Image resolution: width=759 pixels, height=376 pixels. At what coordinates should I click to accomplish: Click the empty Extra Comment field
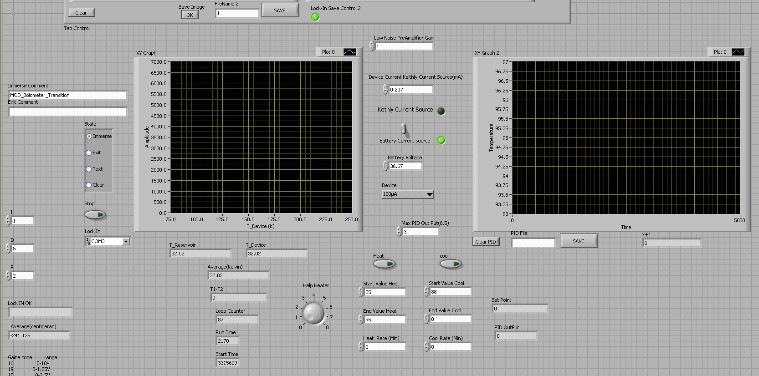pyautogui.click(x=68, y=112)
